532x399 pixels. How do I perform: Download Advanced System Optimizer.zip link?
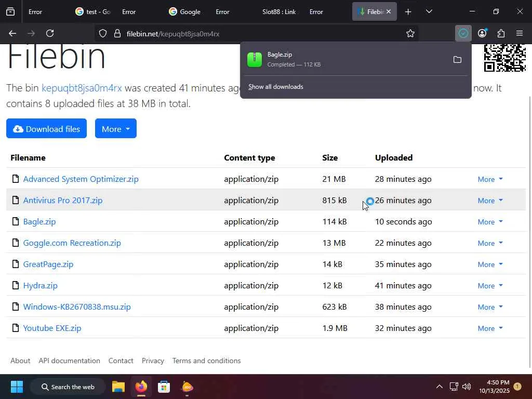click(x=81, y=179)
